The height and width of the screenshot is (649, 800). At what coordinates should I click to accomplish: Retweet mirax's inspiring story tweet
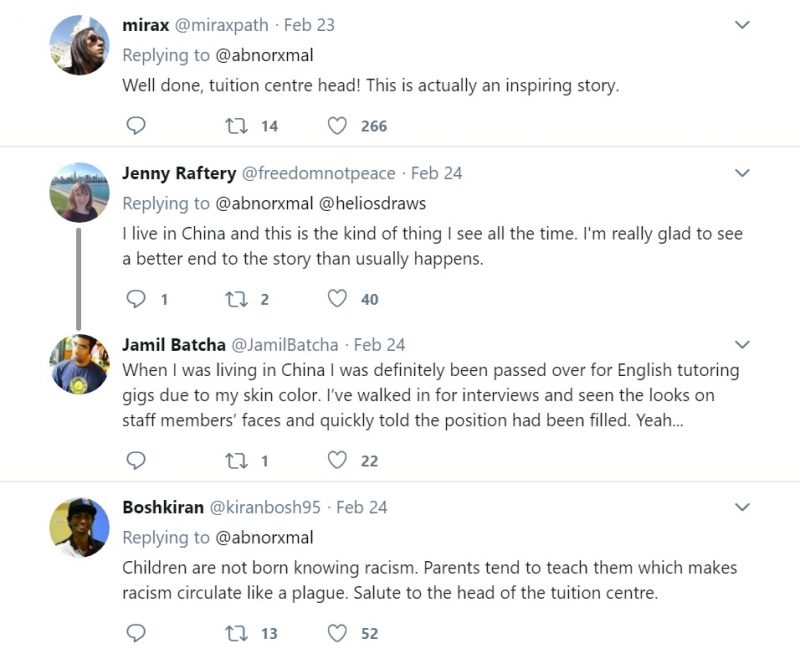[237, 126]
